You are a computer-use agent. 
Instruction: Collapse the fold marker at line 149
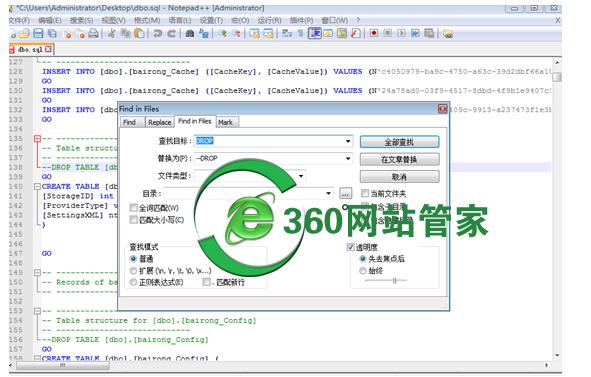(37, 273)
